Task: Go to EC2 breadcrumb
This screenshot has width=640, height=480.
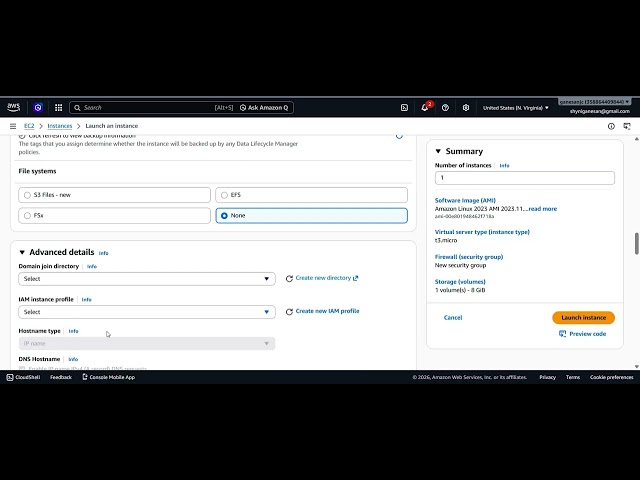Action: [x=29, y=126]
